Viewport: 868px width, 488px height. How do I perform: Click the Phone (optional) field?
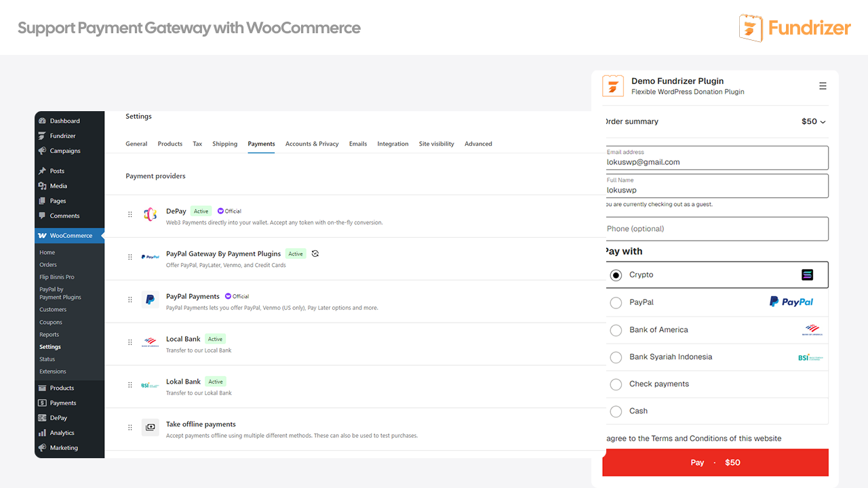click(715, 228)
